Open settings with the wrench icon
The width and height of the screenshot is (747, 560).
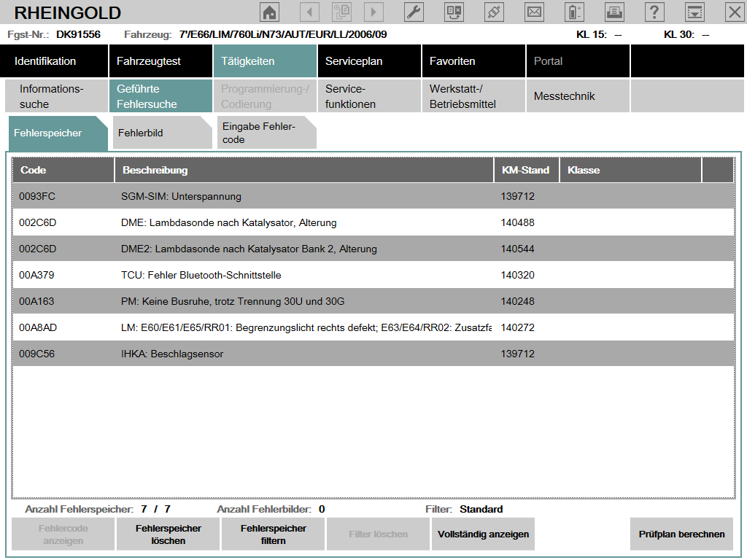coord(414,12)
